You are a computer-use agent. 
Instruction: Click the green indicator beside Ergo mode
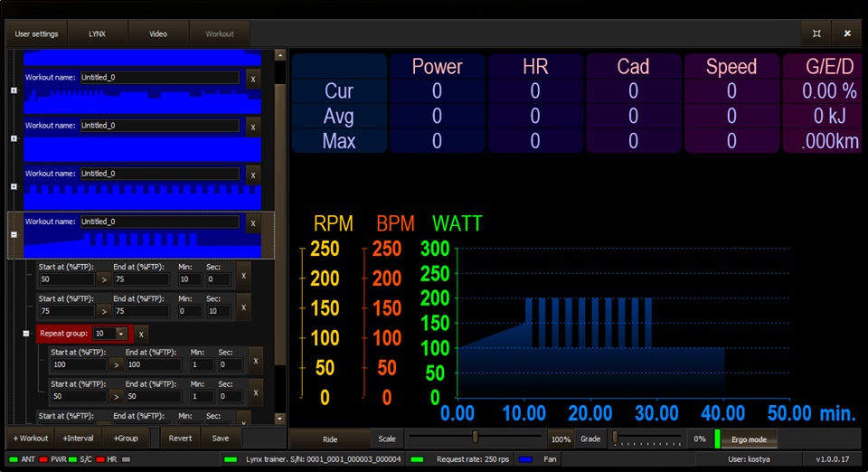(x=717, y=439)
